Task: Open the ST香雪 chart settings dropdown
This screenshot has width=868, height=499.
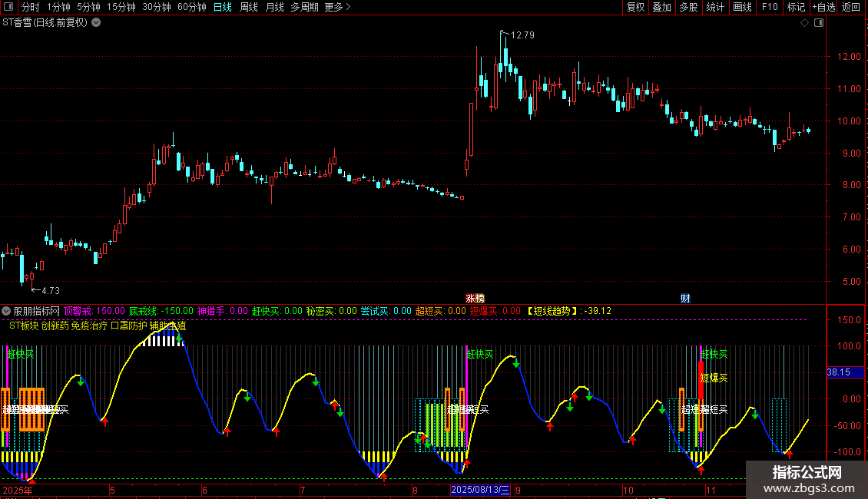Action: click(x=96, y=23)
